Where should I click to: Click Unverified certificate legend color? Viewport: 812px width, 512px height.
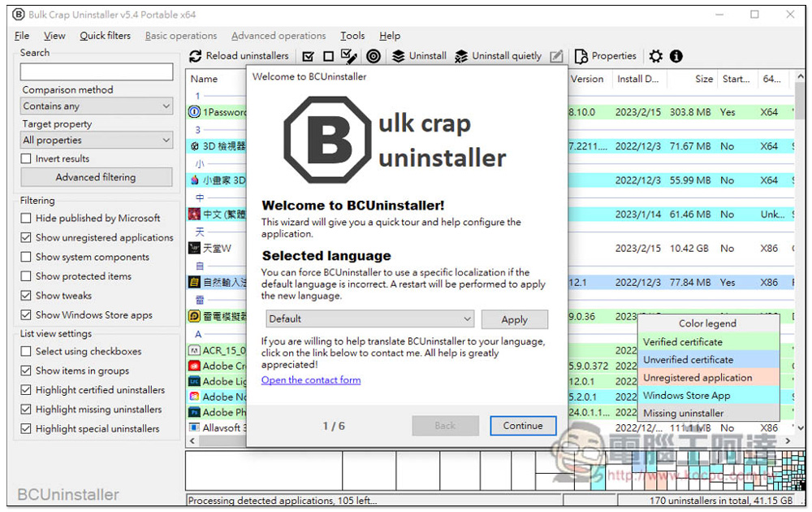click(708, 360)
